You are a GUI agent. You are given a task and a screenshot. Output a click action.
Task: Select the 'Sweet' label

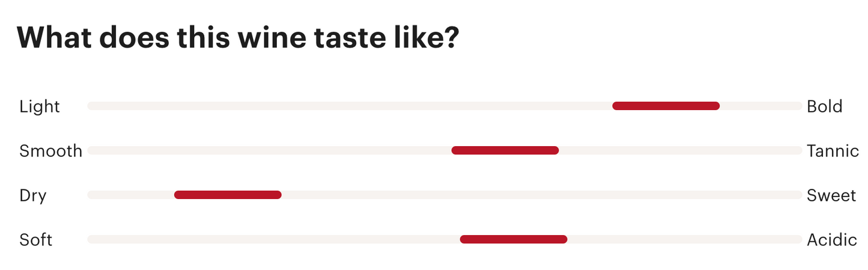click(x=831, y=195)
